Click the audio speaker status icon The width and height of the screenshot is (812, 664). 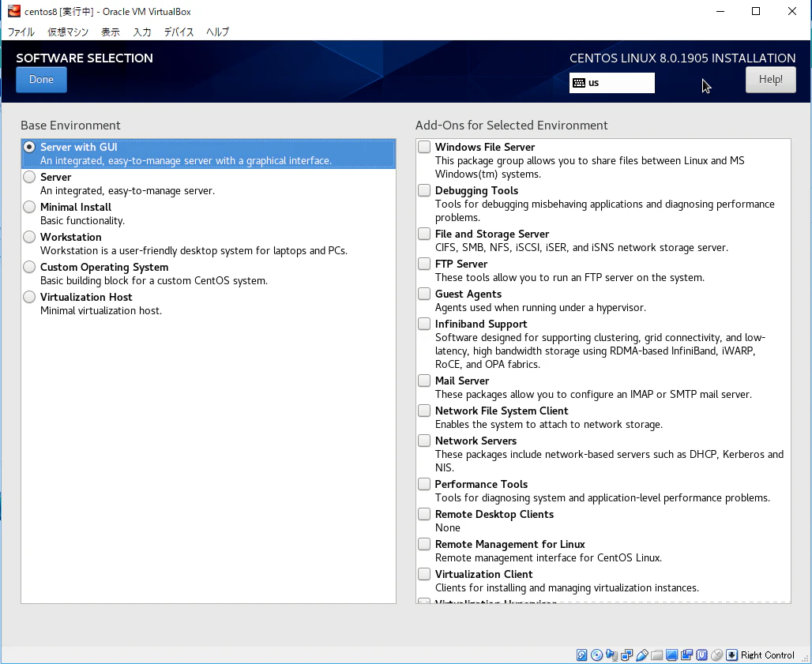(611, 655)
